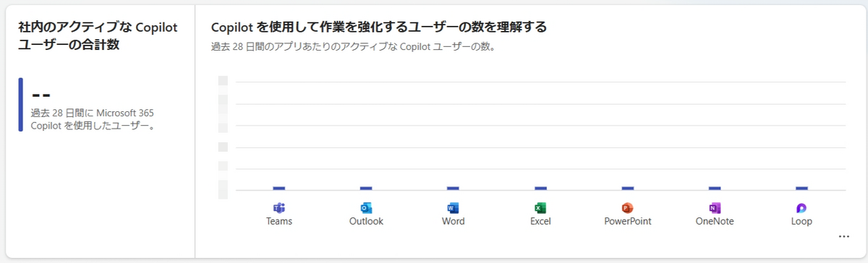Click the PowerPoint app icon
868x263 pixels.
tap(627, 208)
